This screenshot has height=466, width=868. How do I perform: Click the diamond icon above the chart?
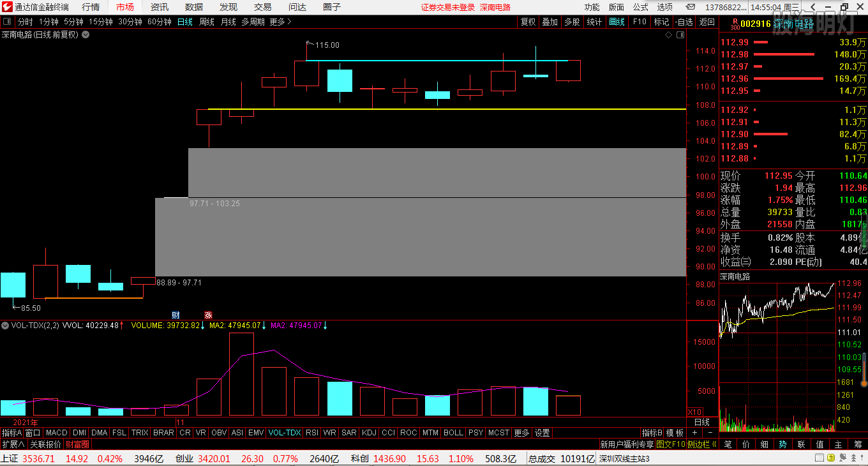pos(668,34)
